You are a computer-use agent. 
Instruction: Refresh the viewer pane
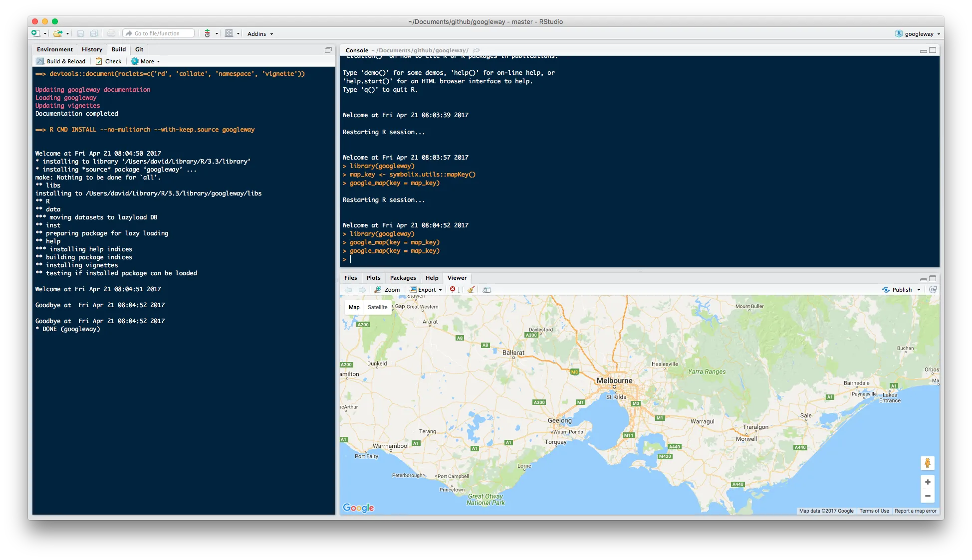[x=933, y=290]
